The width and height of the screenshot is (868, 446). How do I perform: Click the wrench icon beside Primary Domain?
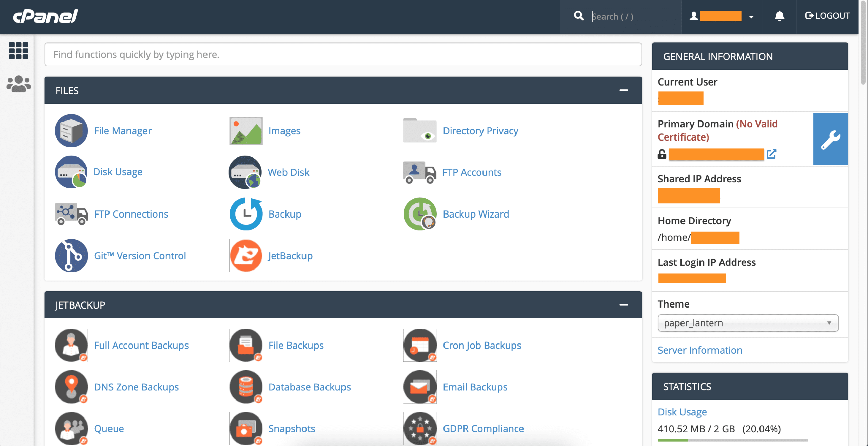(x=830, y=139)
